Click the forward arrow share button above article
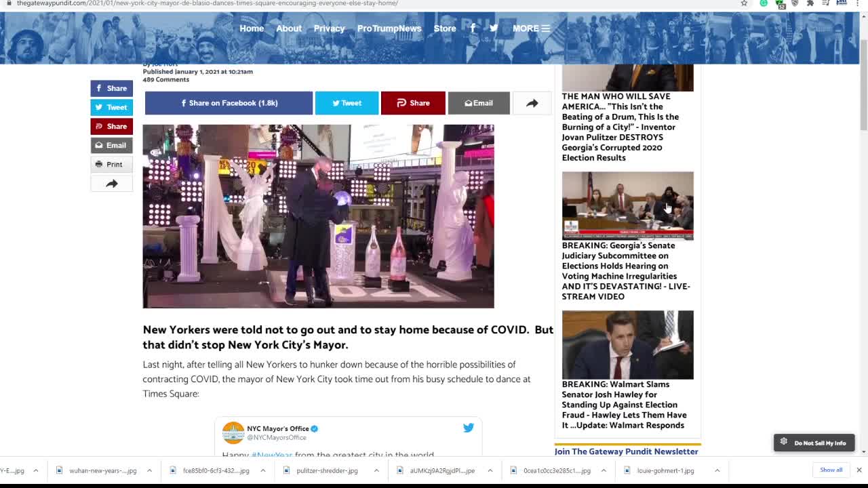The height and width of the screenshot is (488, 868). pos(532,103)
